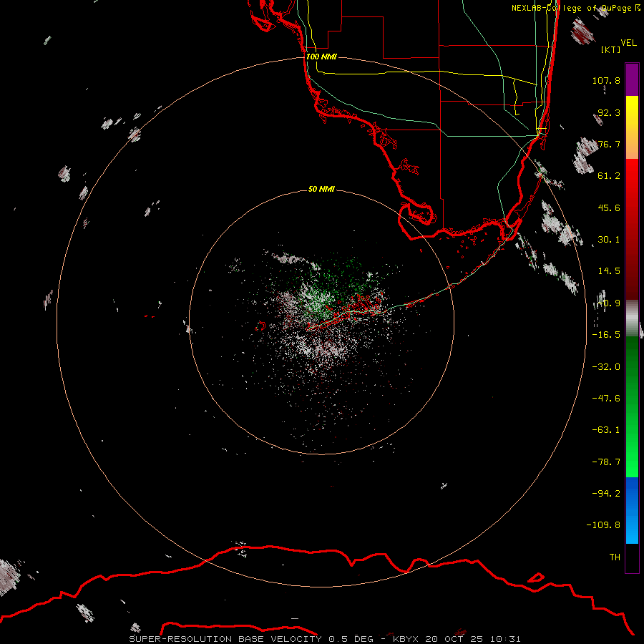644x644 pixels.
Task: Click the "VEL" legend heading
Action: pos(628,43)
